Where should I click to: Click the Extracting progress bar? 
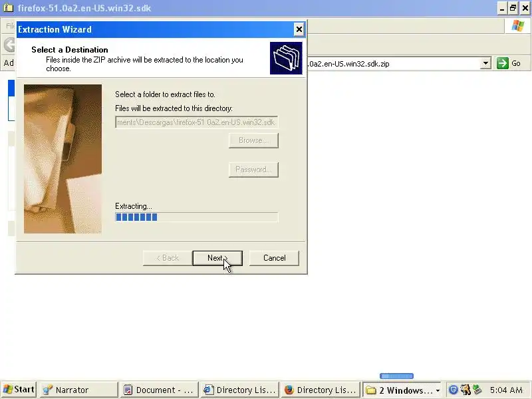196,217
